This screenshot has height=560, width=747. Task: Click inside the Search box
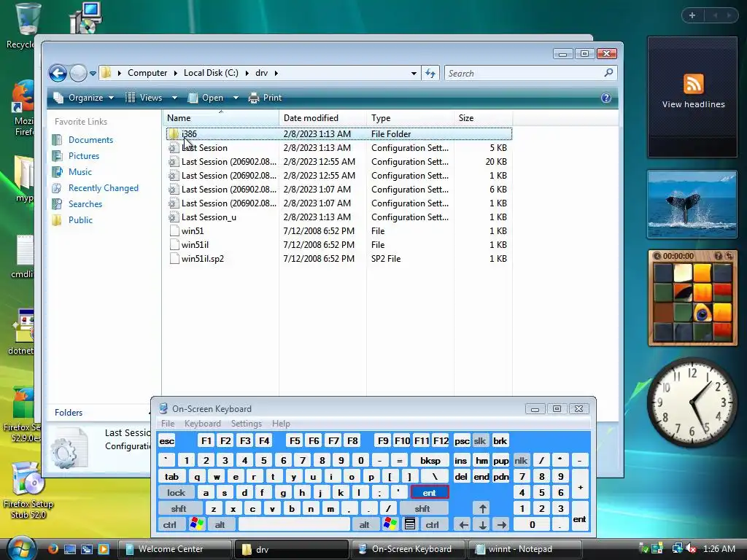[x=524, y=74]
